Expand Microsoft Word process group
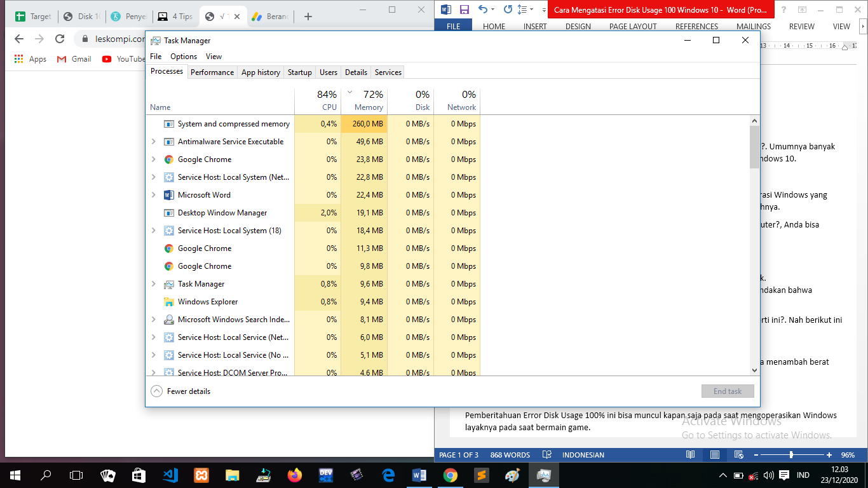This screenshot has height=488, width=868. coord(153,195)
